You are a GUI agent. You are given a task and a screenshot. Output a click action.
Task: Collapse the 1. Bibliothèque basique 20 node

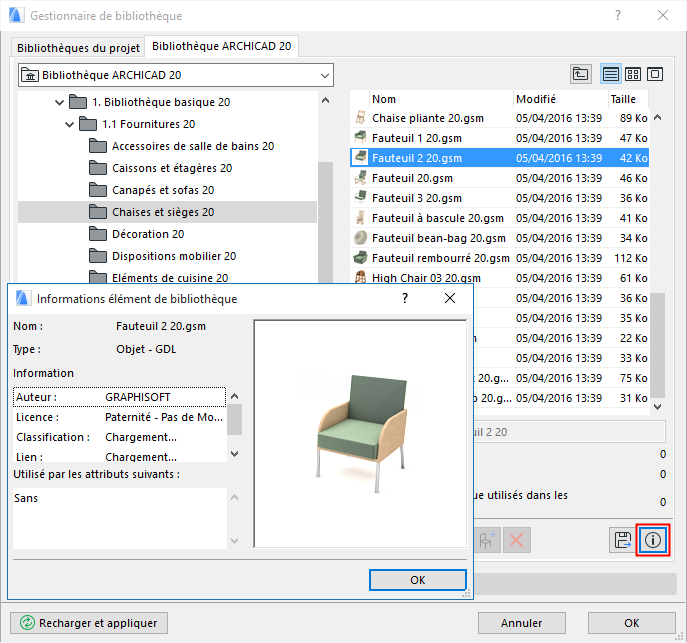59,102
